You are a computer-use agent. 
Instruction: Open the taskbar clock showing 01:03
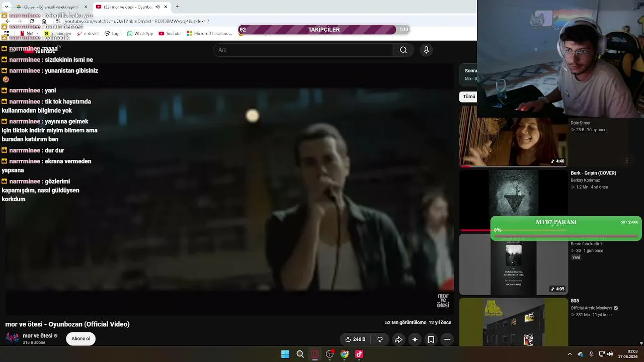(x=628, y=354)
